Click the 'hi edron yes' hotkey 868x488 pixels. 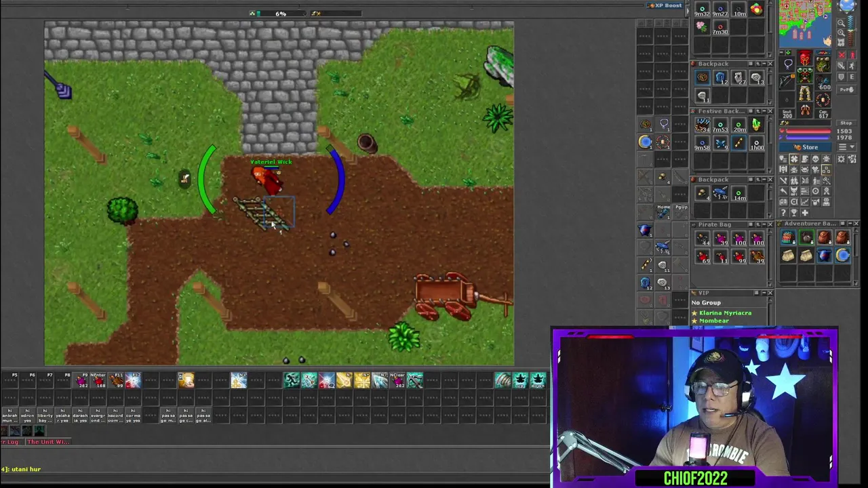point(28,415)
